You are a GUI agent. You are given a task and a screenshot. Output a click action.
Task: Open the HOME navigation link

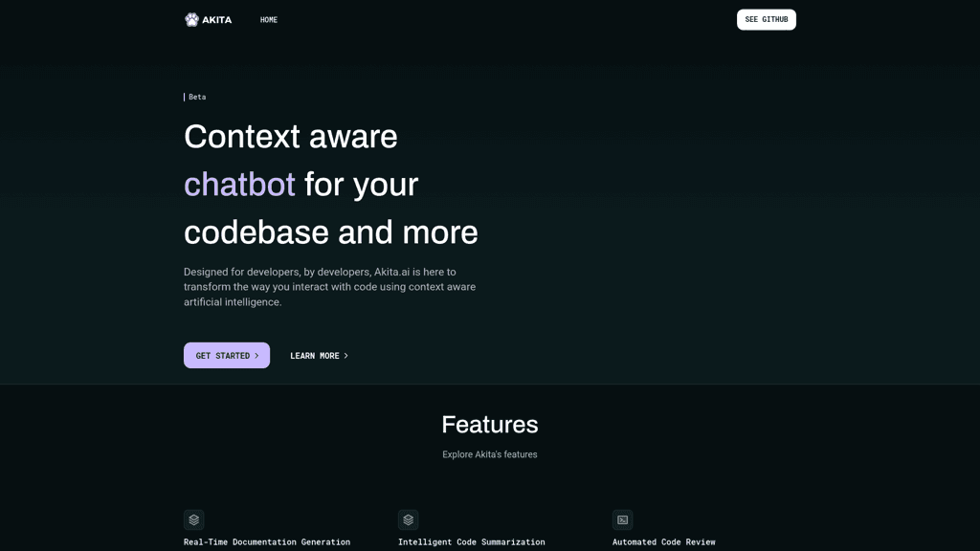pyautogui.click(x=269, y=20)
